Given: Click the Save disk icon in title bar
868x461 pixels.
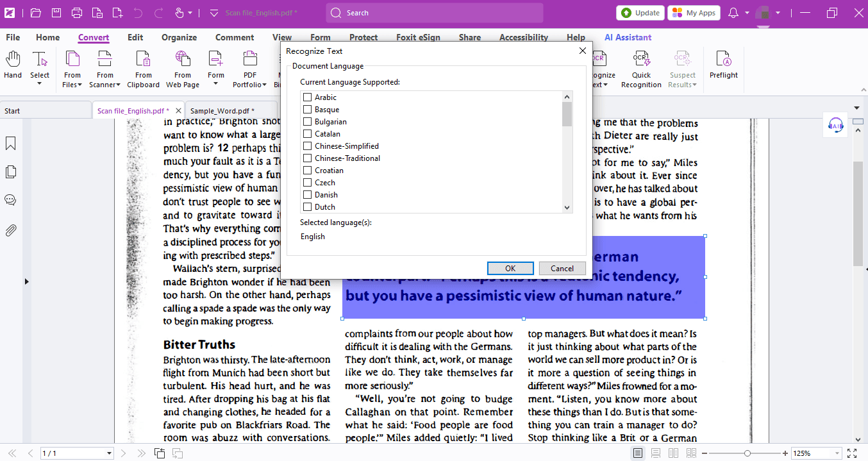Looking at the screenshot, I should pyautogui.click(x=56, y=13).
